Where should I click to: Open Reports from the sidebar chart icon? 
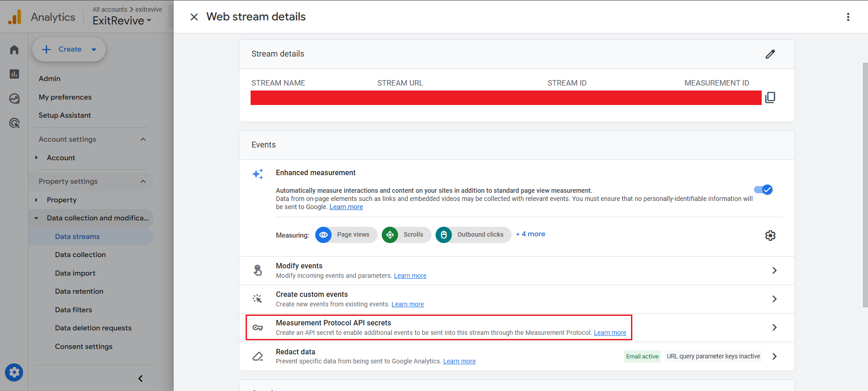pos(14,74)
